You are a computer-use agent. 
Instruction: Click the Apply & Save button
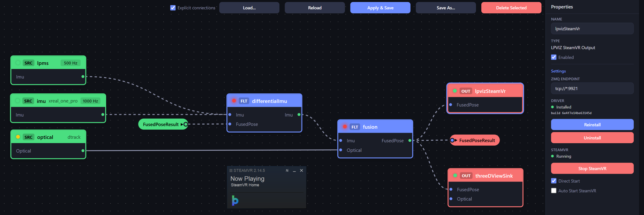(x=380, y=8)
